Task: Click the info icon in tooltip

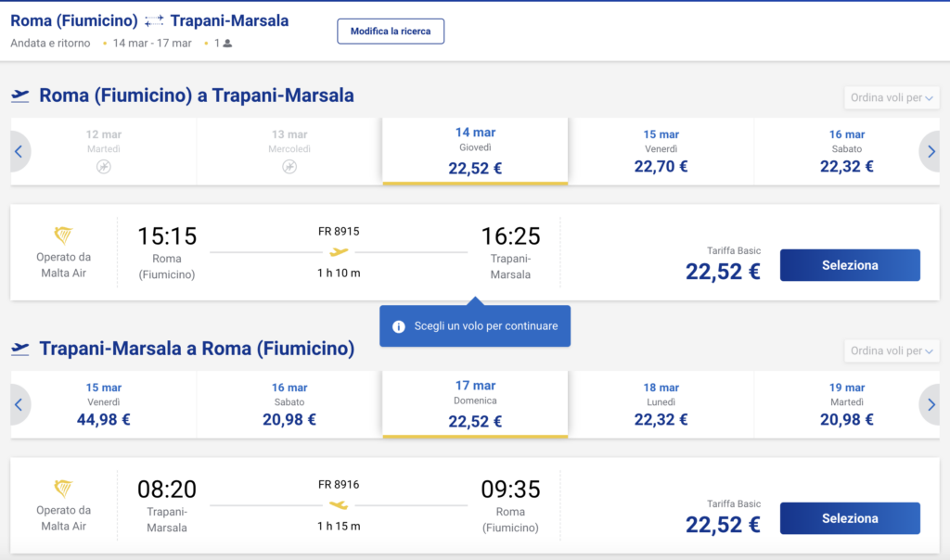Action: [x=399, y=326]
